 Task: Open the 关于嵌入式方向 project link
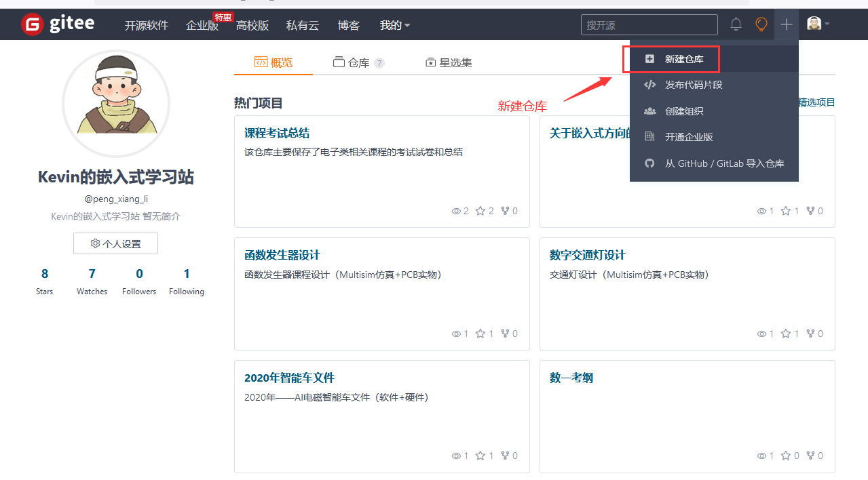[x=590, y=133]
